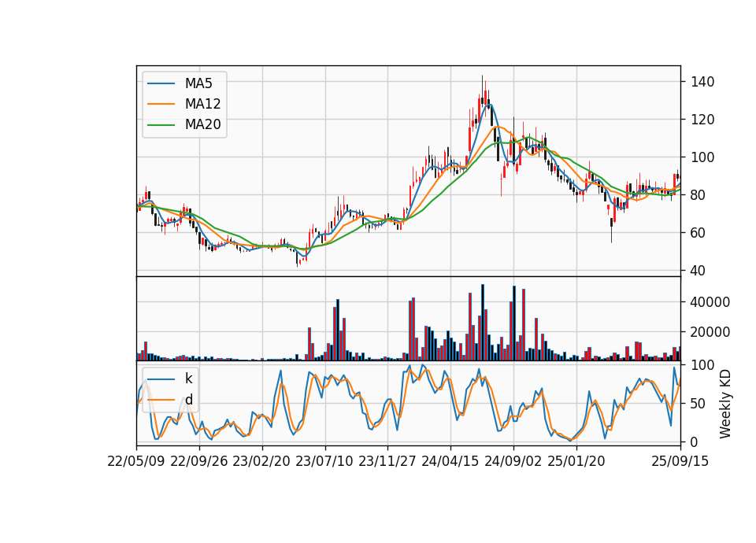Viewport: 756px width, 543px height.
Task: Click the 22/09/26 date tick label
Action: click(199, 461)
